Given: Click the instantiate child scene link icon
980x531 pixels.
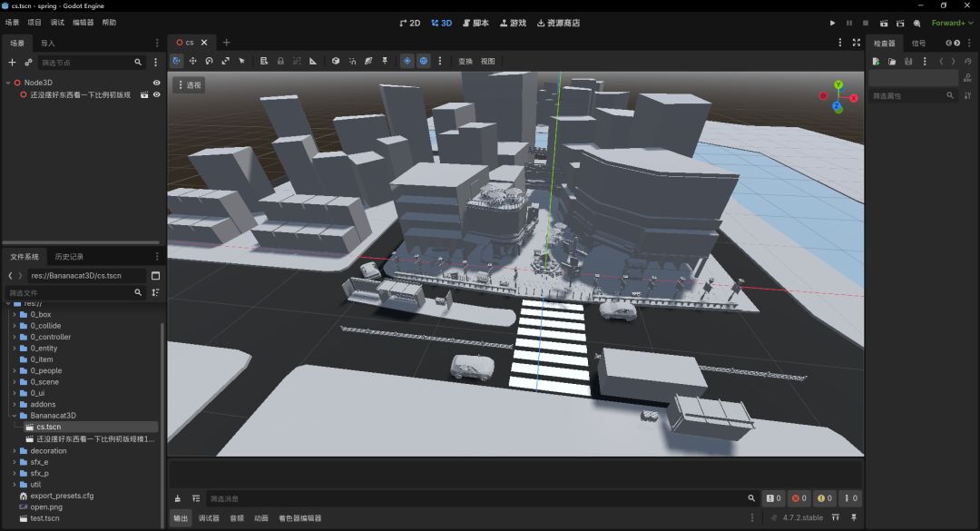Looking at the screenshot, I should click(x=28, y=63).
